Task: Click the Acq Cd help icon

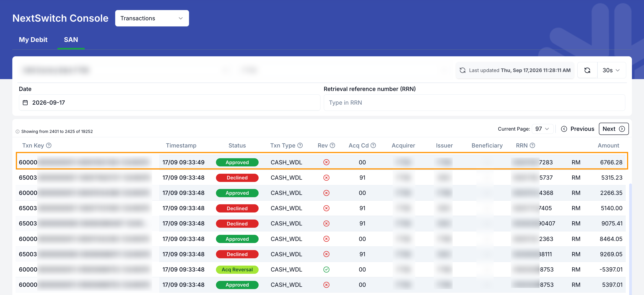Action: pyautogui.click(x=373, y=145)
